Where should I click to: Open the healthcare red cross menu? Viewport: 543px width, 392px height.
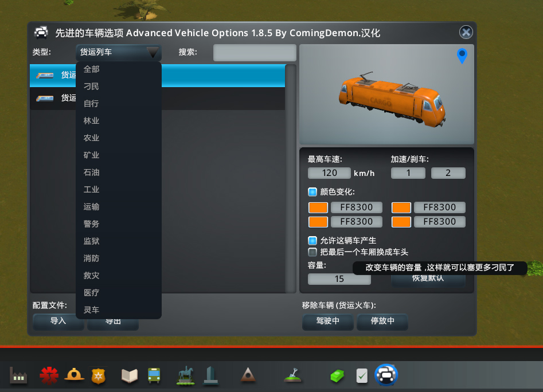[x=49, y=375]
